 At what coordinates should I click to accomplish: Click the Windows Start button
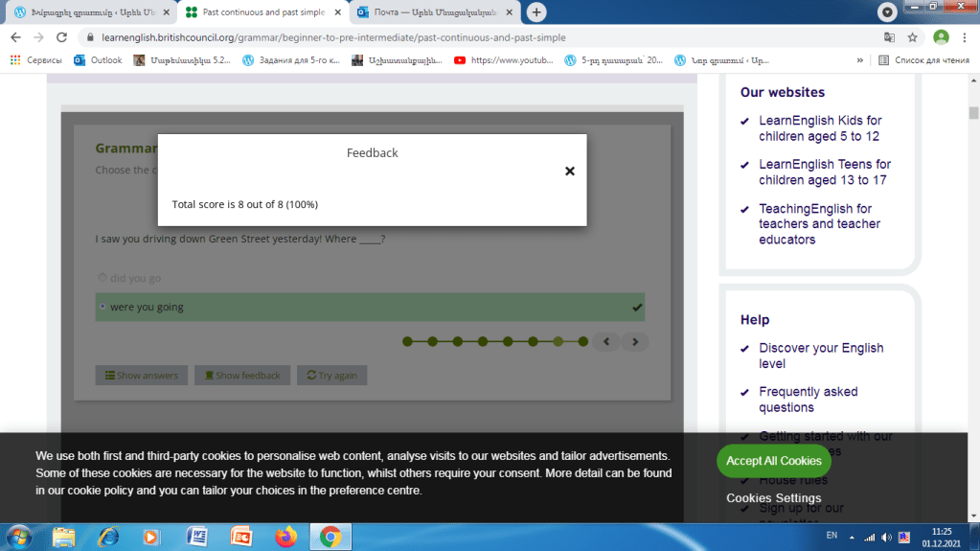click(19, 537)
